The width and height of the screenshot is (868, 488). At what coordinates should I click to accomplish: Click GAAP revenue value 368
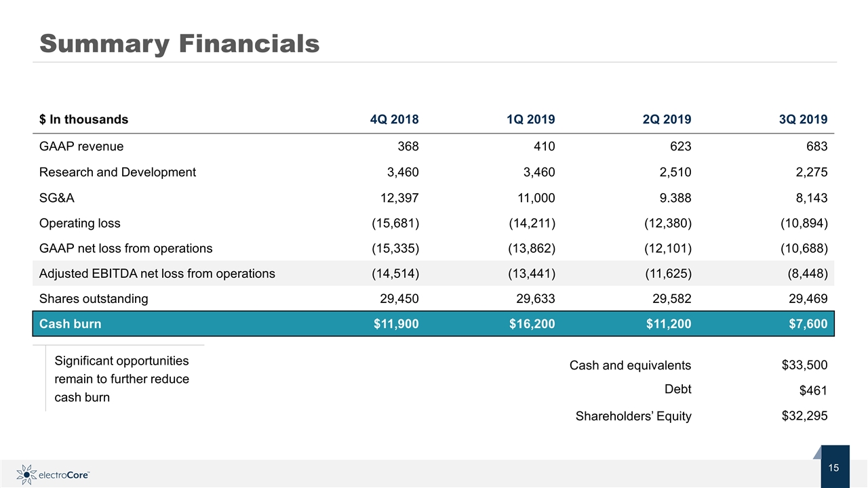pyautogui.click(x=408, y=146)
